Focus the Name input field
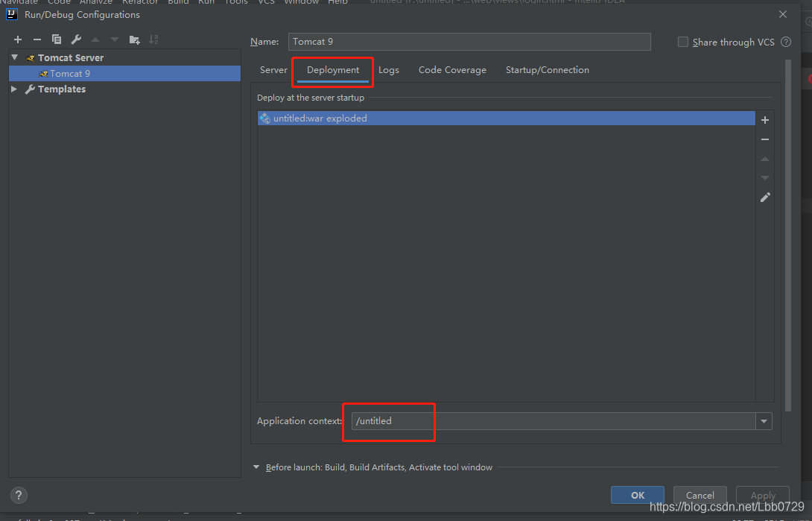The width and height of the screenshot is (812, 521). pyautogui.click(x=469, y=42)
